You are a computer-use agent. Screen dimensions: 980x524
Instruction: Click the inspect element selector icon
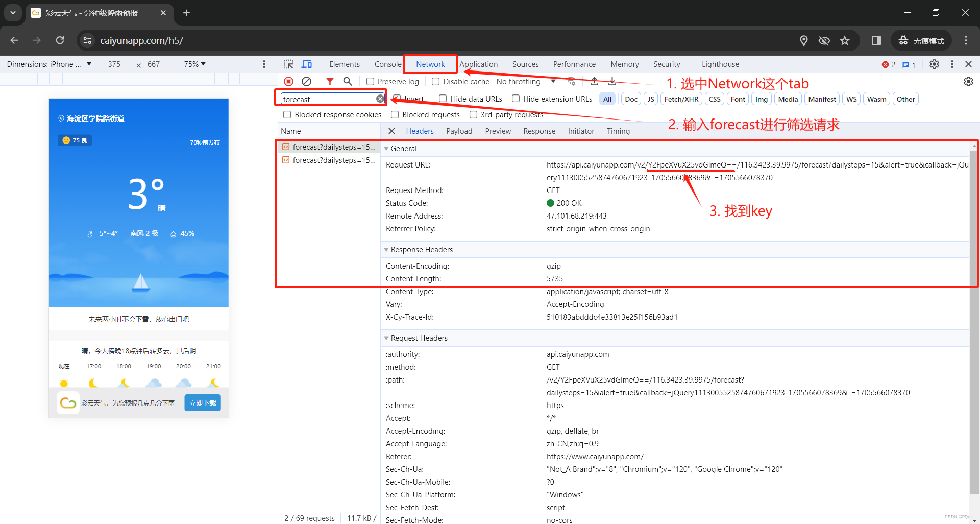click(289, 64)
